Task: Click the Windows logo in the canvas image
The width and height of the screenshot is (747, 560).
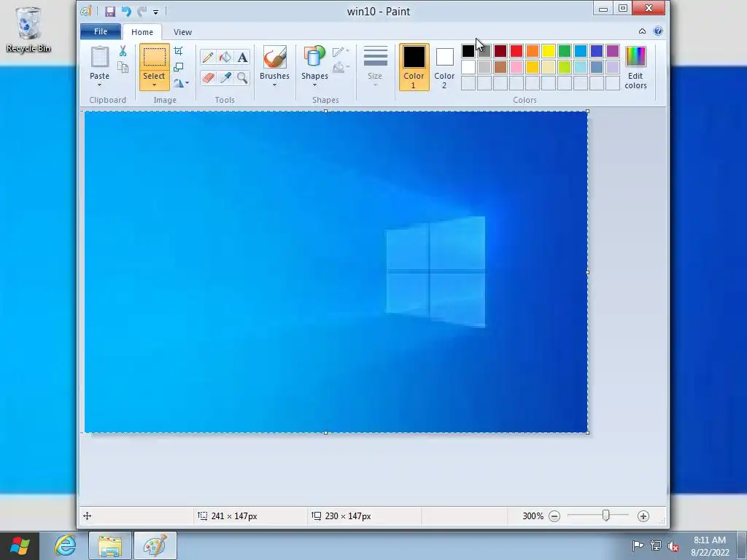Action: pyautogui.click(x=436, y=272)
